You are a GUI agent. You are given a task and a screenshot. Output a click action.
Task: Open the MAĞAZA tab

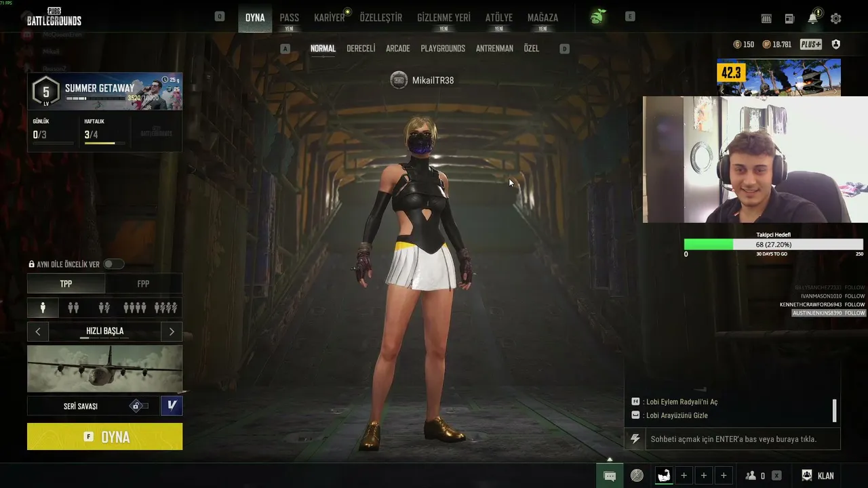coord(542,18)
